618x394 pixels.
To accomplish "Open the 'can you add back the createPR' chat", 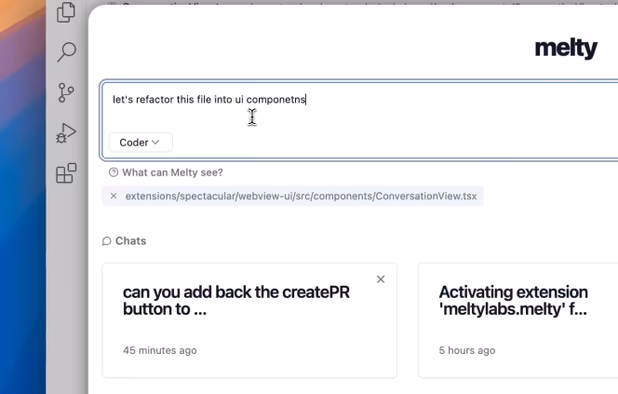I will point(249,320).
